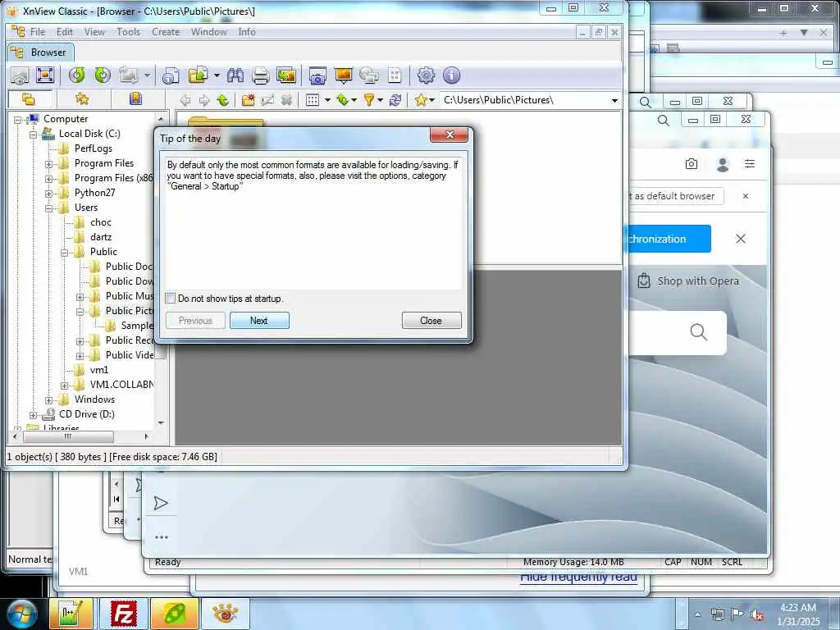This screenshot has width=840, height=630.
Task: Open the Windows Start menu
Action: coord(21,614)
